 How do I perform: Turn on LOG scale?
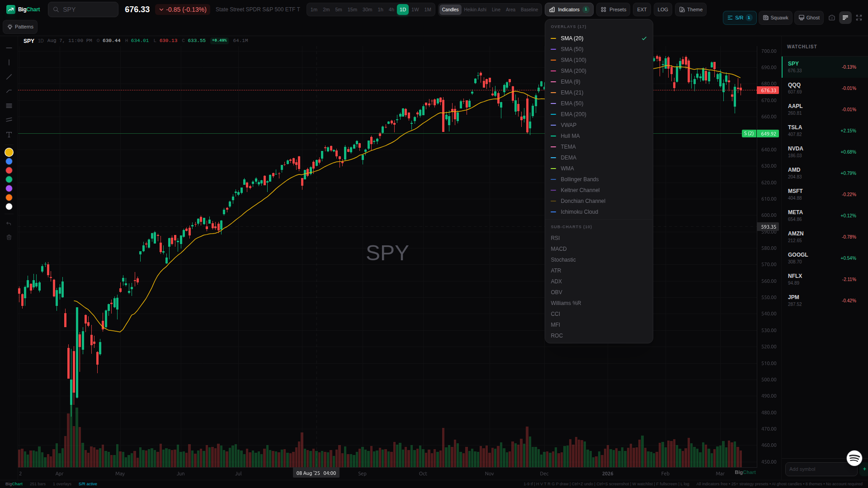coord(663,9)
